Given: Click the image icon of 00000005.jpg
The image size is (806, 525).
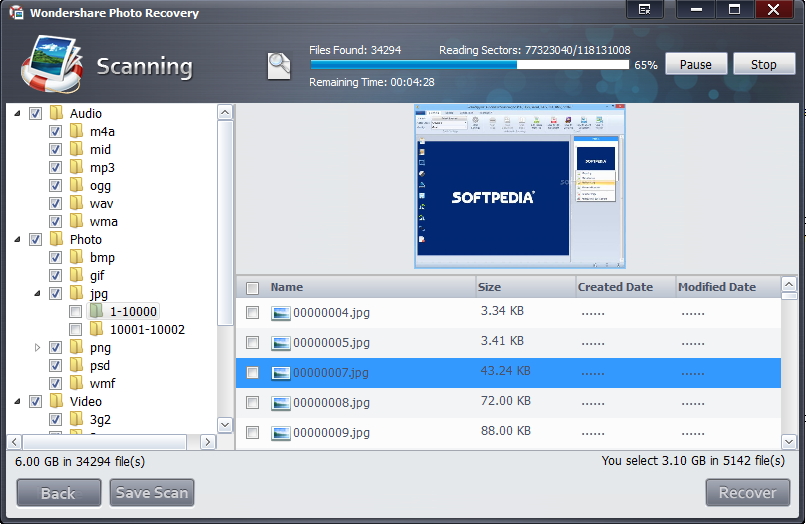Looking at the screenshot, I should pyautogui.click(x=281, y=343).
